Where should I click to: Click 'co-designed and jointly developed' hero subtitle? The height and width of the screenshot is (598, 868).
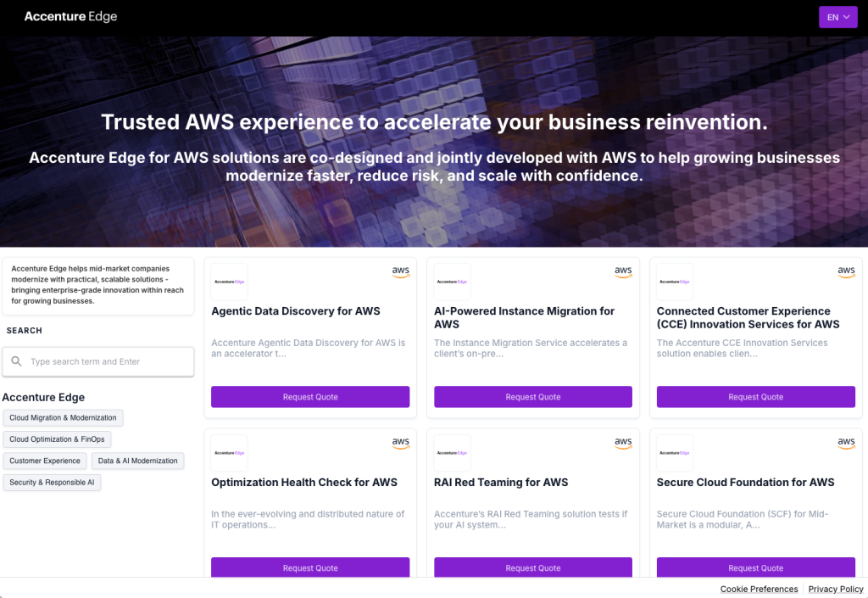coord(434,166)
